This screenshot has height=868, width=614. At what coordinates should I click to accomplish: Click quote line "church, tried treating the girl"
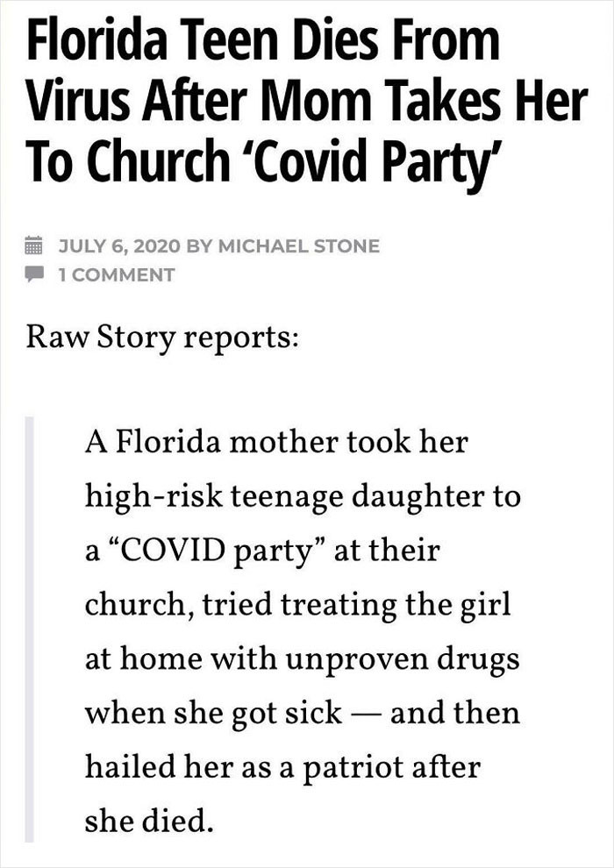click(296, 608)
